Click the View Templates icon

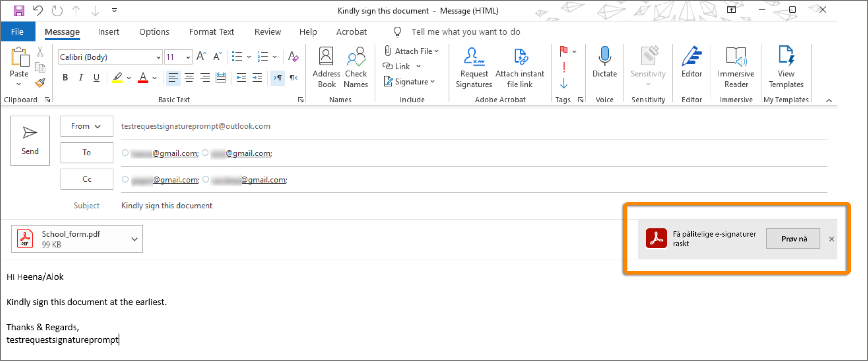pos(786,57)
